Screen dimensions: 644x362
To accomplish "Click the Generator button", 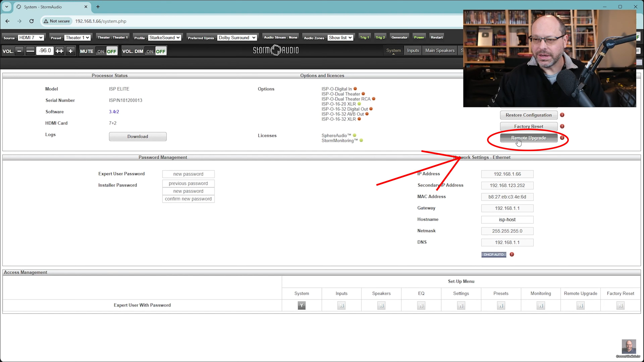I will pyautogui.click(x=399, y=38).
